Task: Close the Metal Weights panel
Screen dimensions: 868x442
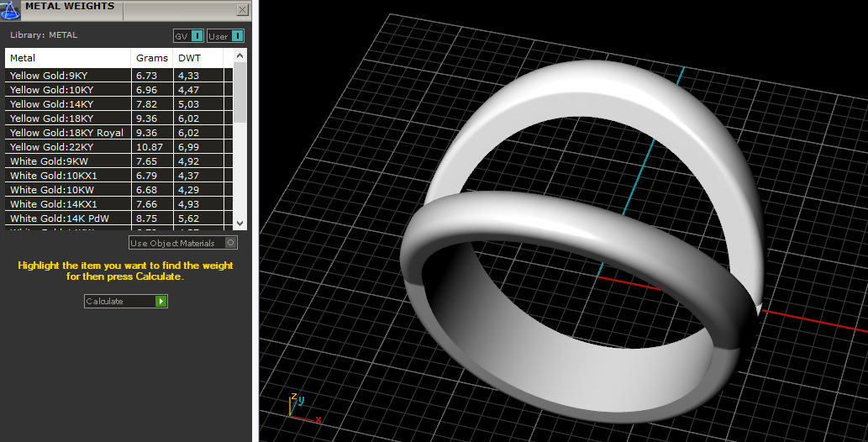Action: tap(243, 9)
